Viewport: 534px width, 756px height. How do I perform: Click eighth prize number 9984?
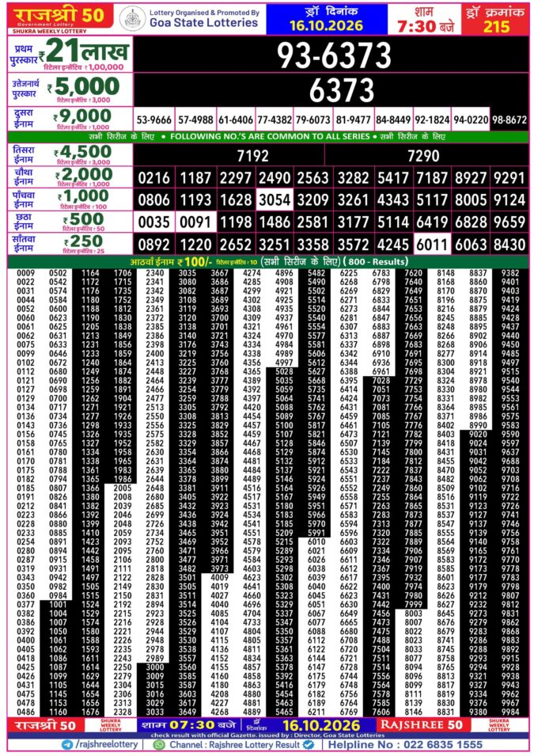[x=510, y=712]
